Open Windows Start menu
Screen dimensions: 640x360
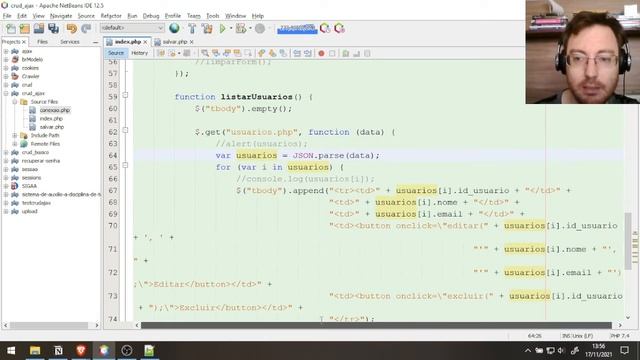[x=11, y=351]
